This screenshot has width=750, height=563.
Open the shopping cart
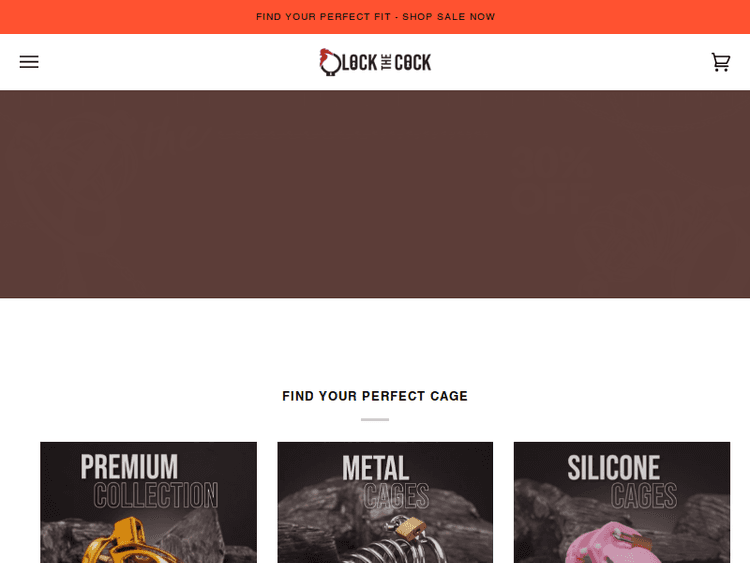click(x=720, y=62)
